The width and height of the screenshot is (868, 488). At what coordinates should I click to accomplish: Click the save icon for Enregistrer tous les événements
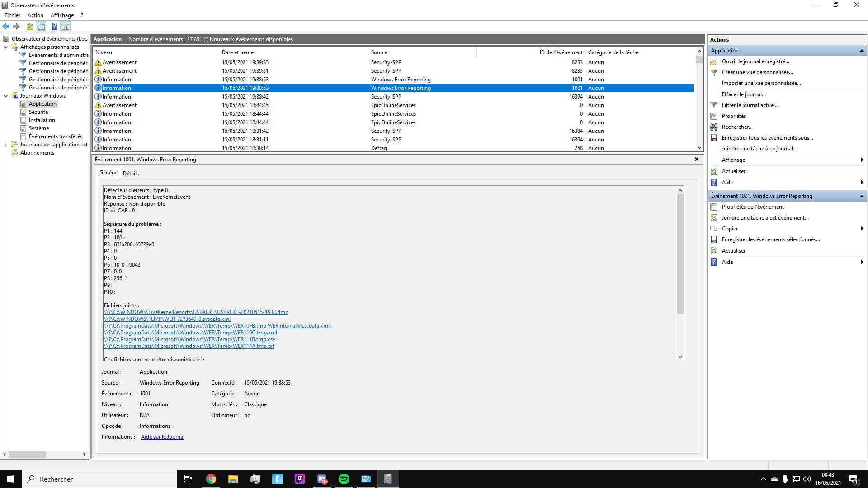714,138
